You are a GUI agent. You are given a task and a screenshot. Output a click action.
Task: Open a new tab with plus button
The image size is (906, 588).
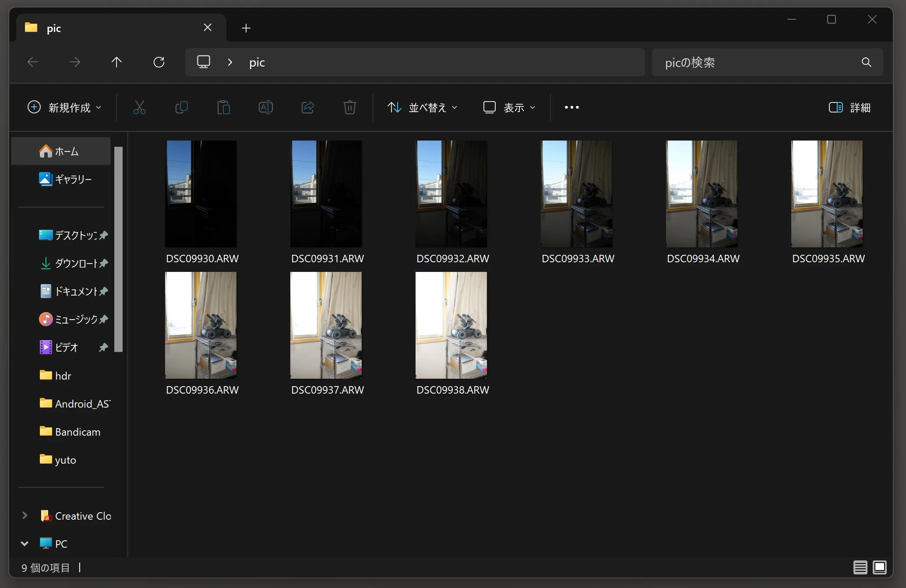[246, 28]
